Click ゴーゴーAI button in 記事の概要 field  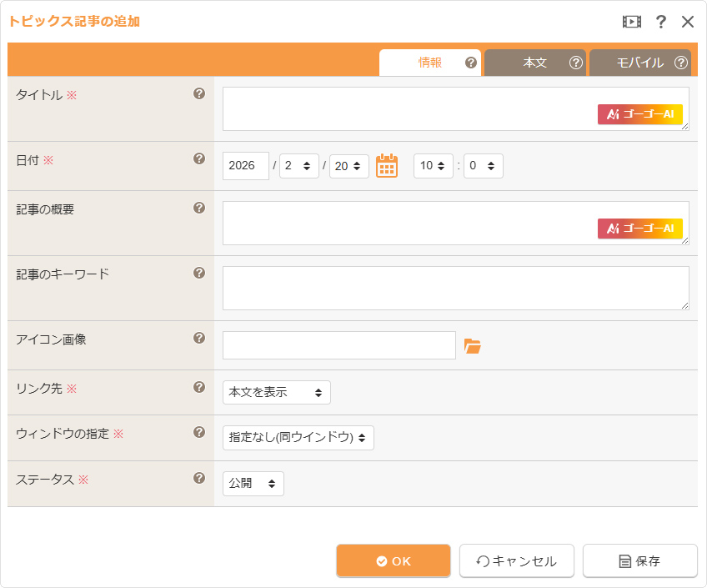(x=639, y=229)
